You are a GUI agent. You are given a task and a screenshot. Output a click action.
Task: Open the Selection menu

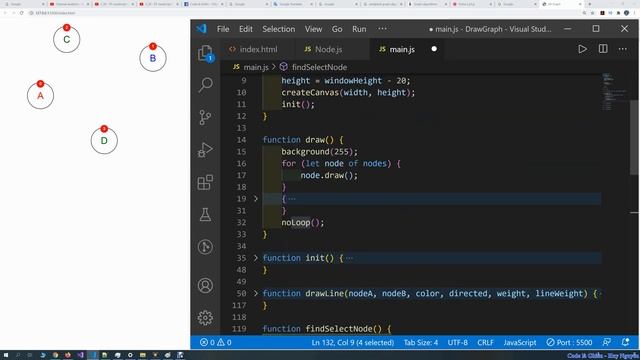click(x=279, y=29)
